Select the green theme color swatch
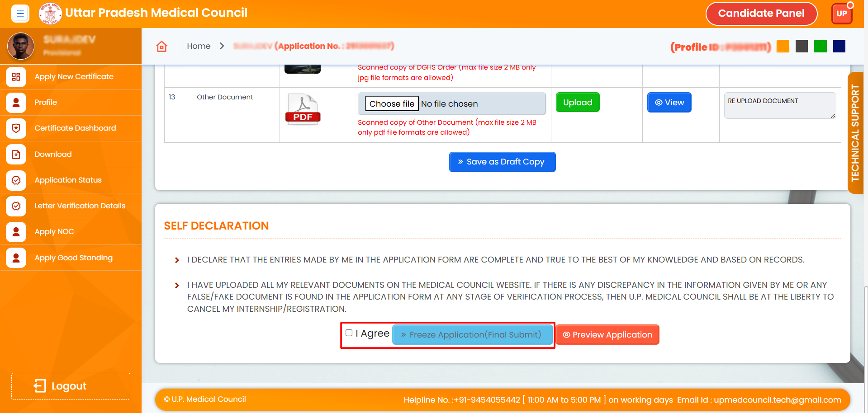This screenshot has height=413, width=868. 820,47
